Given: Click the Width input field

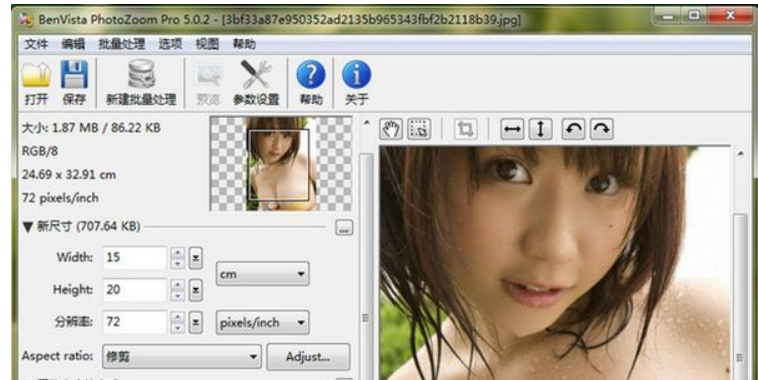Looking at the screenshot, I should (x=134, y=258).
